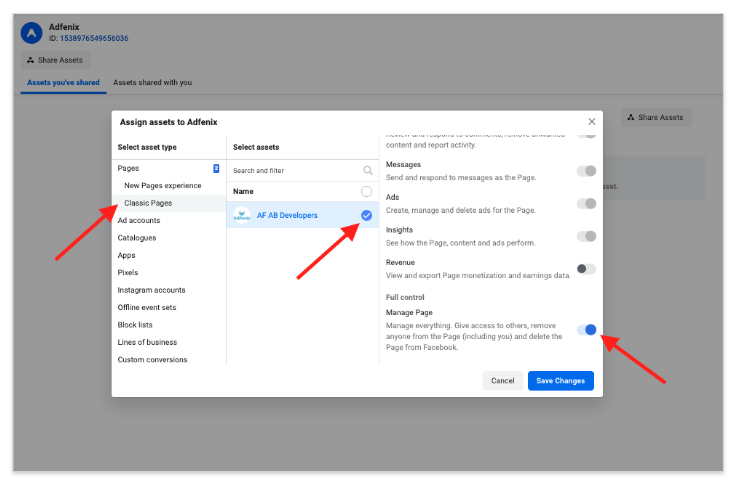734x493 pixels.
Task: Click the Save Changes button
Action: (561, 381)
